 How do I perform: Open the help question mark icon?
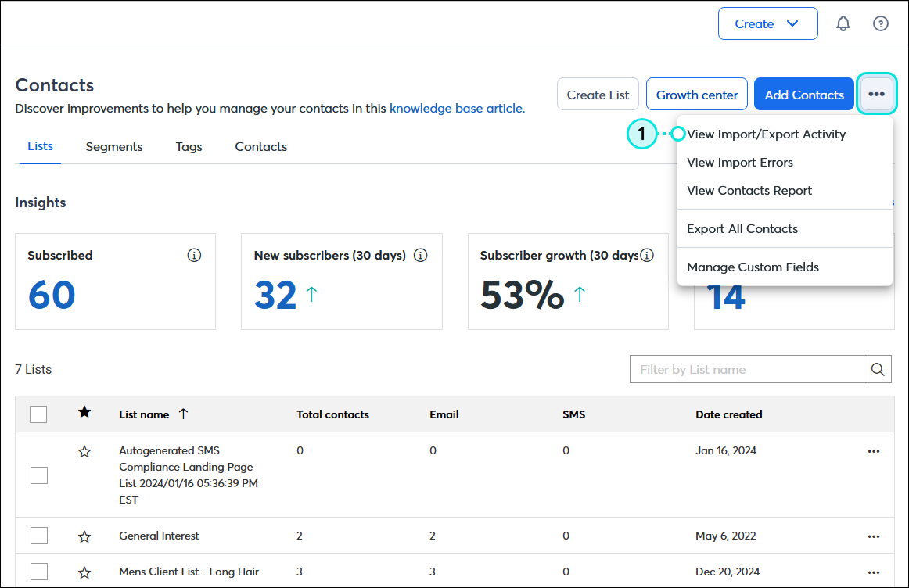[x=881, y=23]
